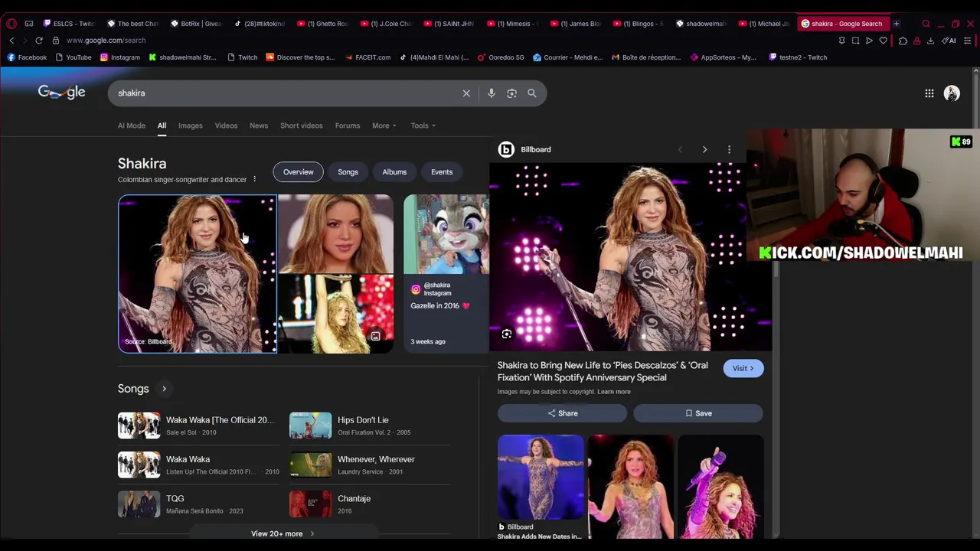Viewport: 980px width, 551px height.
Task: Select the Billboard source Shakira thumbnail
Action: [198, 274]
